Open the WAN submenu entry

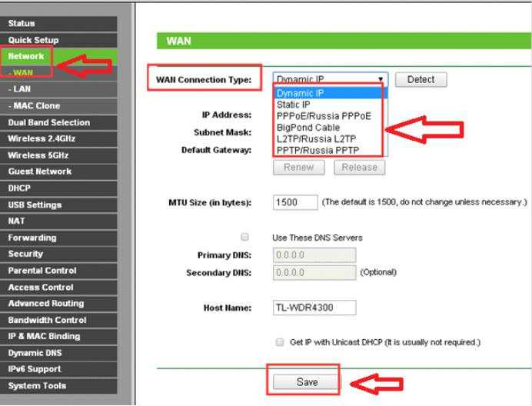point(58,72)
